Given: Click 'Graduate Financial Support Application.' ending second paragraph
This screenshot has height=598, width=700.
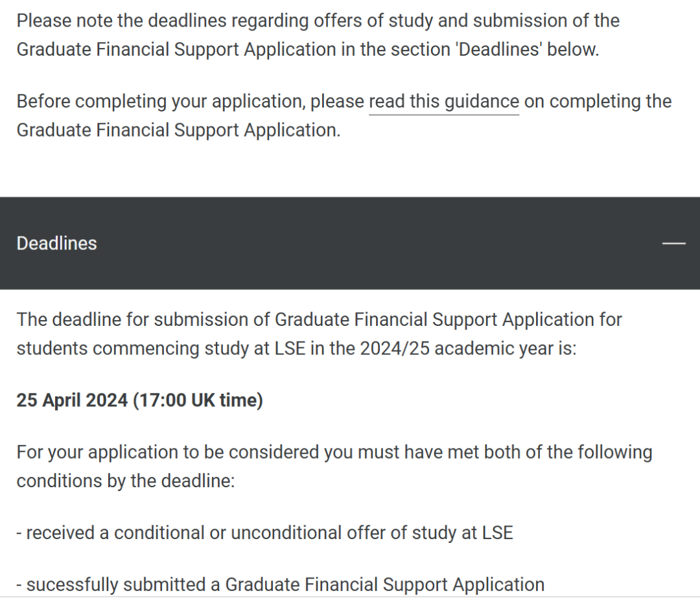Looking at the screenshot, I should tap(179, 130).
